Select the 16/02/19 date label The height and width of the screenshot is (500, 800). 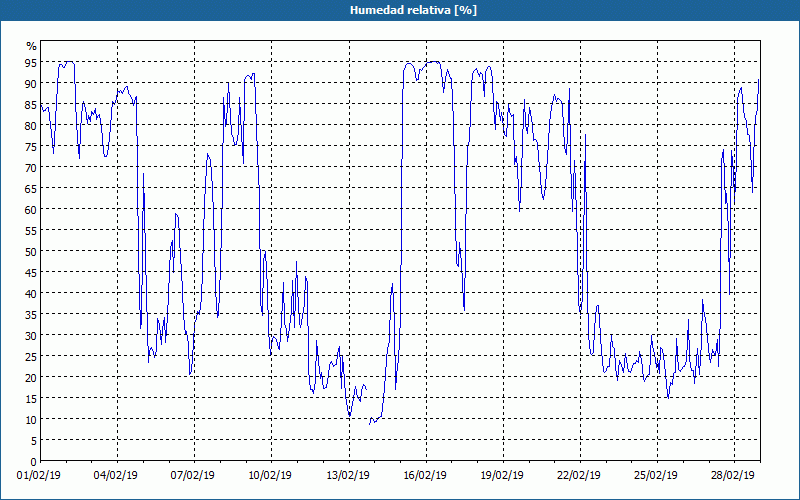coord(424,476)
